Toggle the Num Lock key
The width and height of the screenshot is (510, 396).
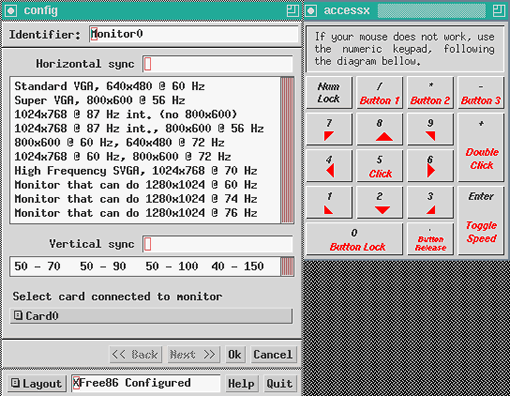pos(329,93)
